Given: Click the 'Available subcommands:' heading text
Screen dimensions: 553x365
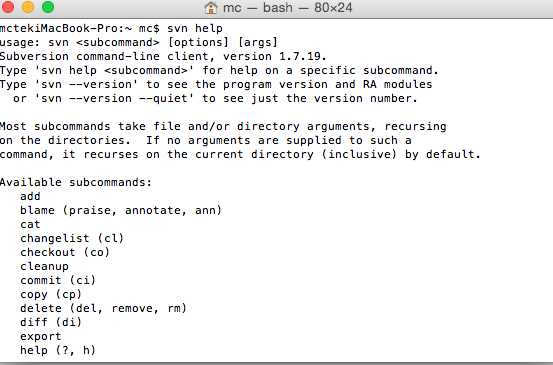Looking at the screenshot, I should (76, 182).
